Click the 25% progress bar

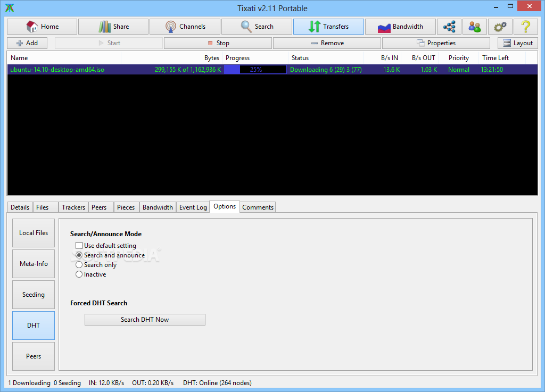tap(255, 70)
